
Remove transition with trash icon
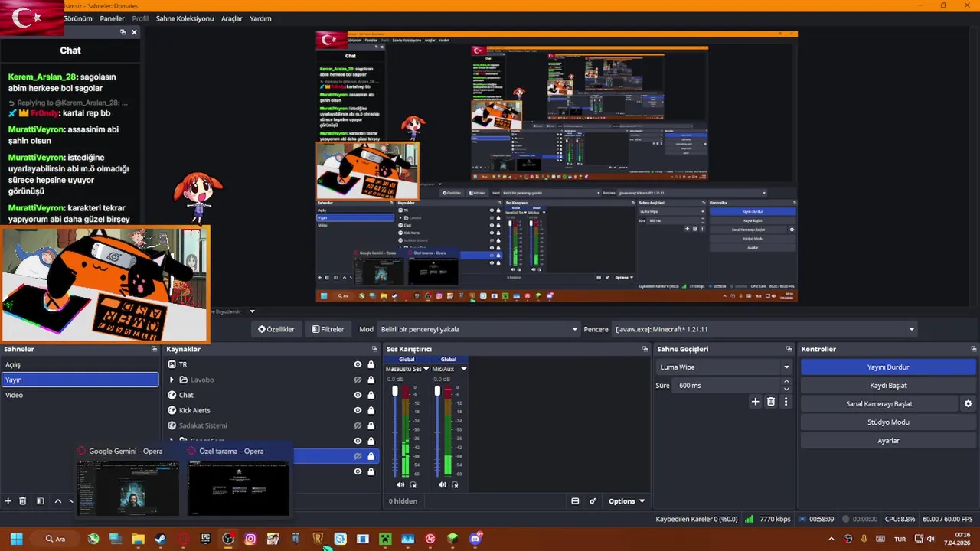(x=771, y=402)
